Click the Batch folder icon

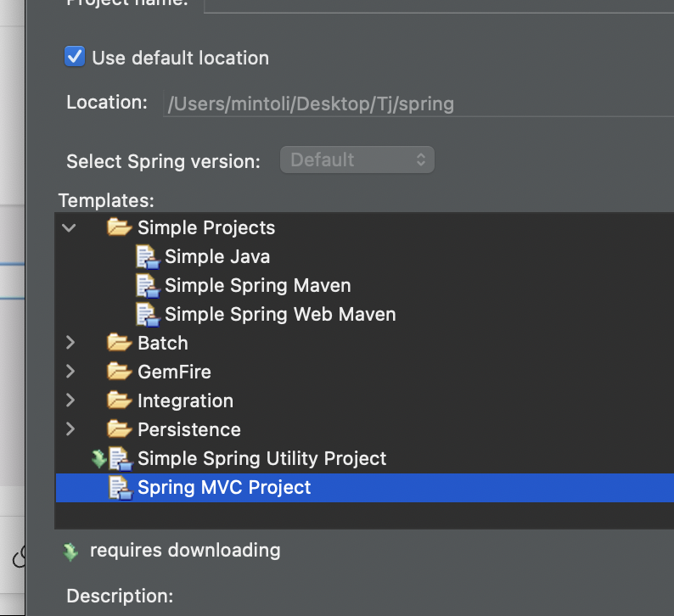tap(119, 343)
